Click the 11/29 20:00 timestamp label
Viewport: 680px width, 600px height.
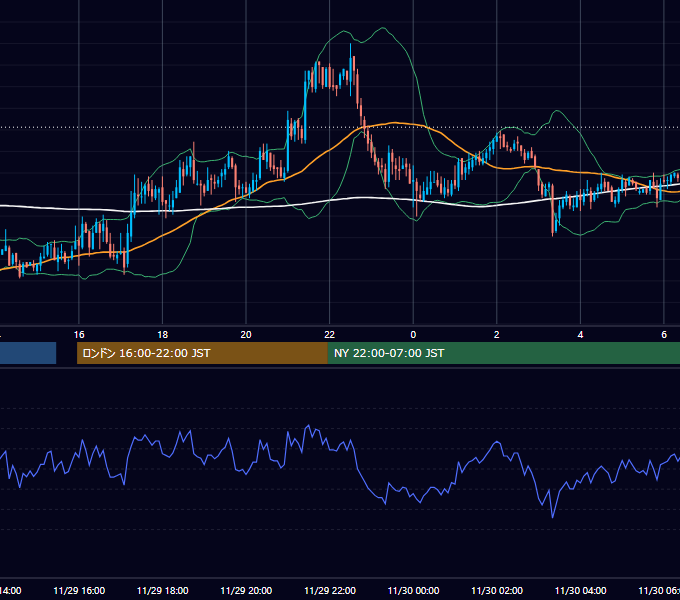point(246,590)
